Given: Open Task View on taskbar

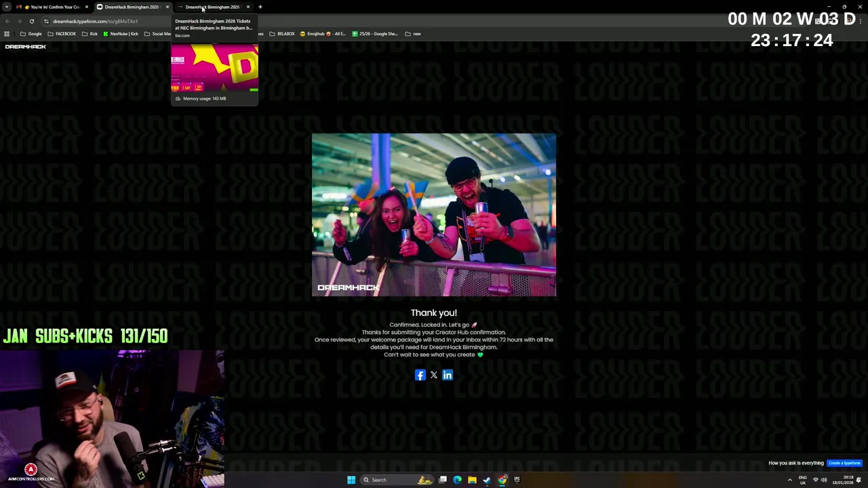Looking at the screenshot, I should (443, 480).
